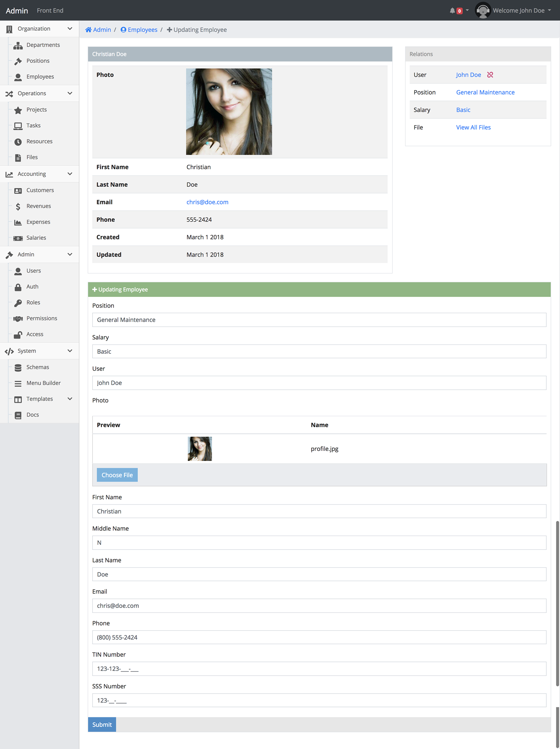Click the TIN Number input field
This screenshot has width=560, height=749.
pos(319,669)
